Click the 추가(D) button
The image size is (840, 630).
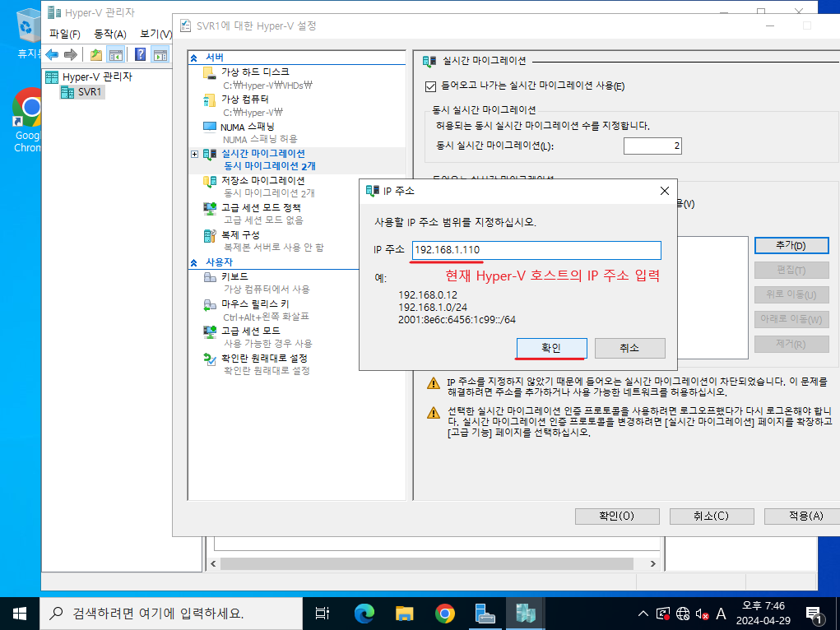[x=791, y=245]
